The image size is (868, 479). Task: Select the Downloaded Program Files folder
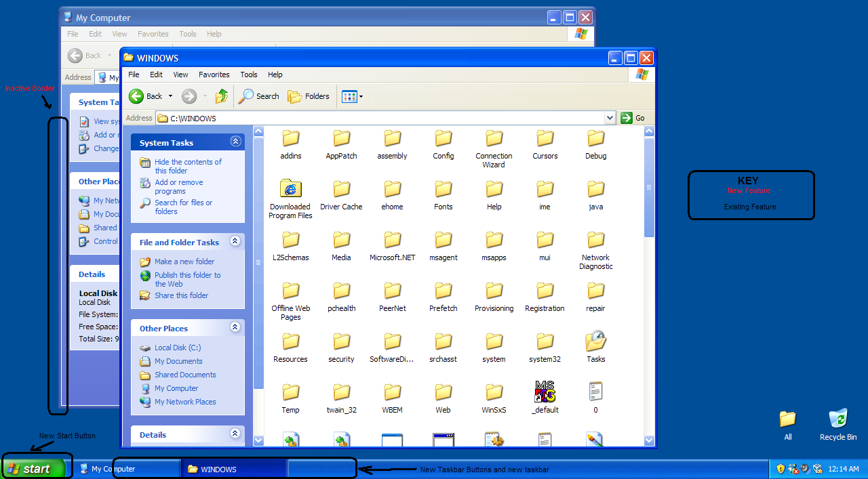point(291,189)
